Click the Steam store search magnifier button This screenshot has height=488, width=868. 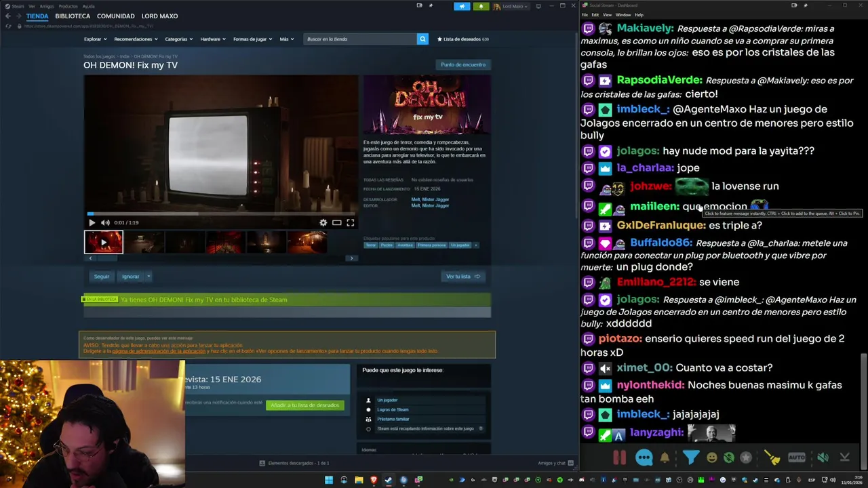pos(422,39)
